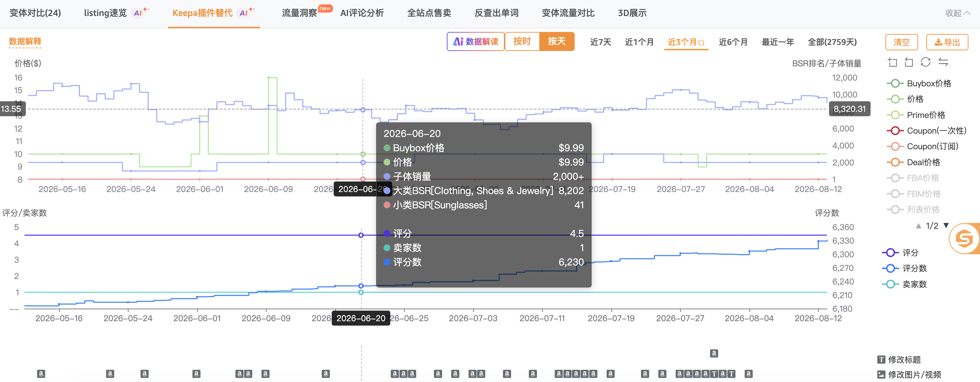Switch granularity to 按时
The image size is (980, 382).
[x=522, y=41]
